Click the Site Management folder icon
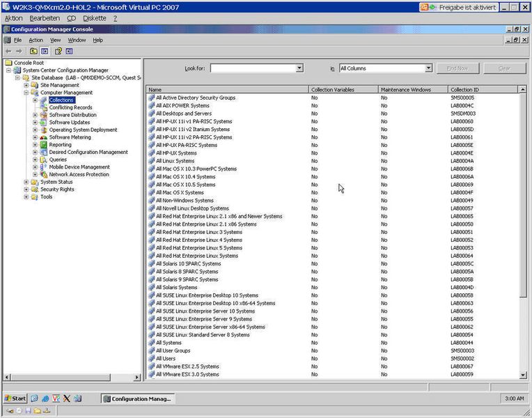 tap(35, 85)
